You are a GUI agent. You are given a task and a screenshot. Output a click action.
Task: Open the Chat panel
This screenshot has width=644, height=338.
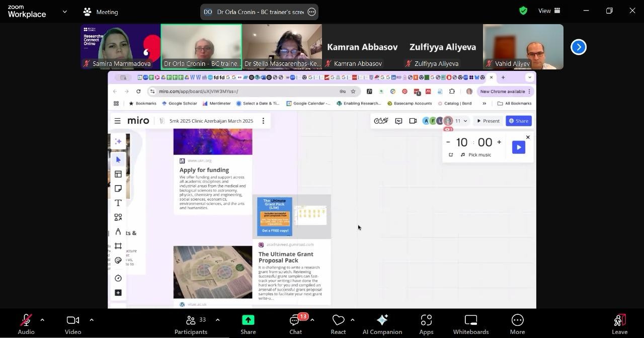[x=296, y=324]
